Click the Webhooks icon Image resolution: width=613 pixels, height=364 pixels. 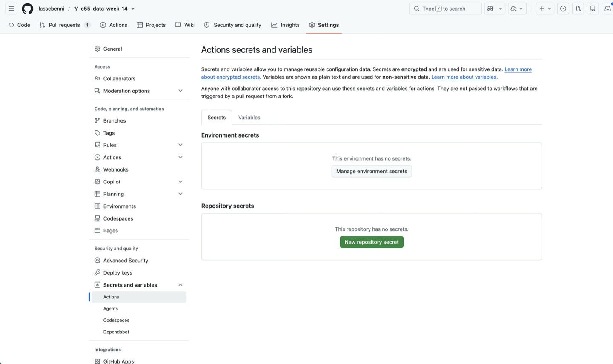tap(97, 169)
